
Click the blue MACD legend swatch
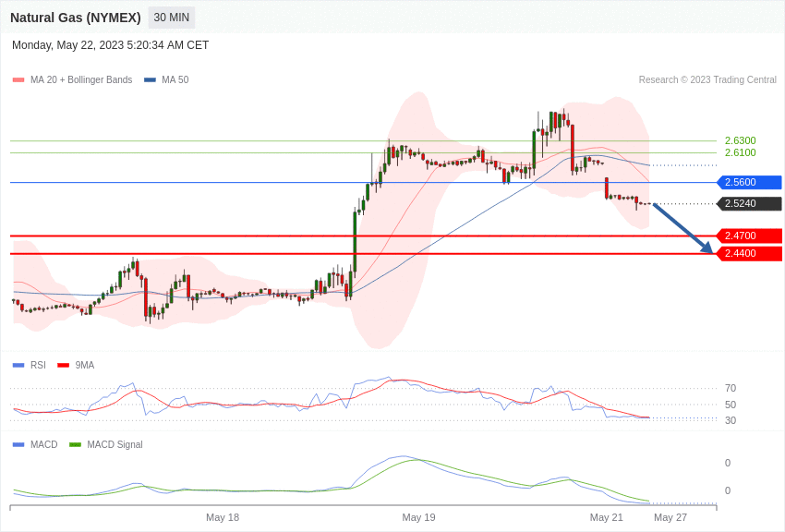tap(18, 444)
